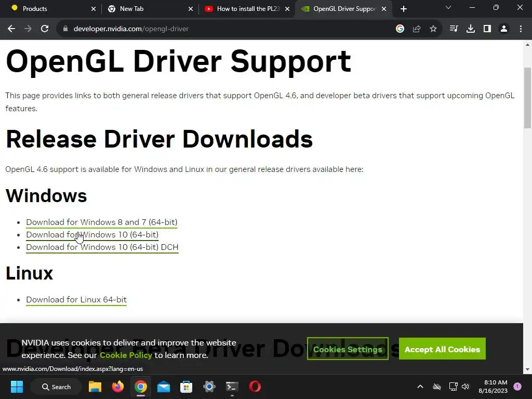Open the media control icon
Screen dimensions: 532x399
pos(454,29)
